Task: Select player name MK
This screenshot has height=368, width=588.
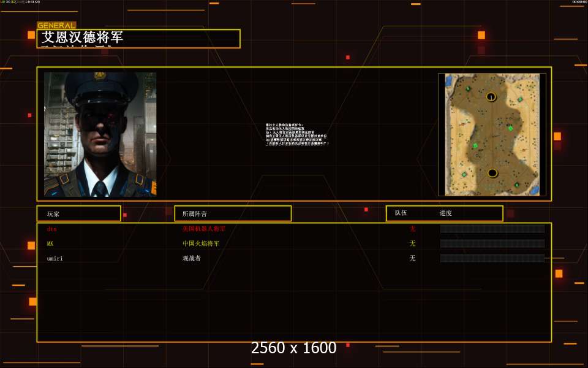Action: pyautogui.click(x=50, y=243)
